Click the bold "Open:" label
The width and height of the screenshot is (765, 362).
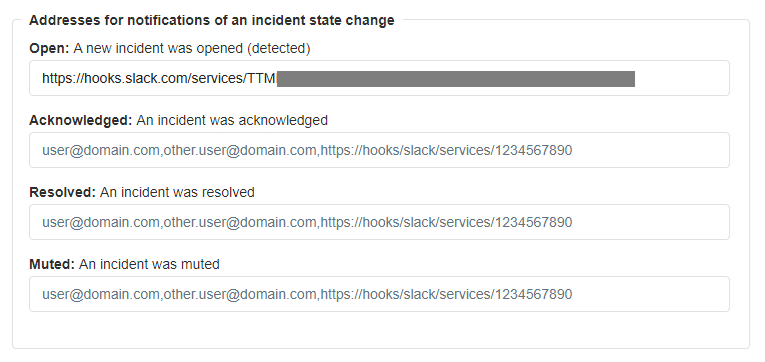49,48
